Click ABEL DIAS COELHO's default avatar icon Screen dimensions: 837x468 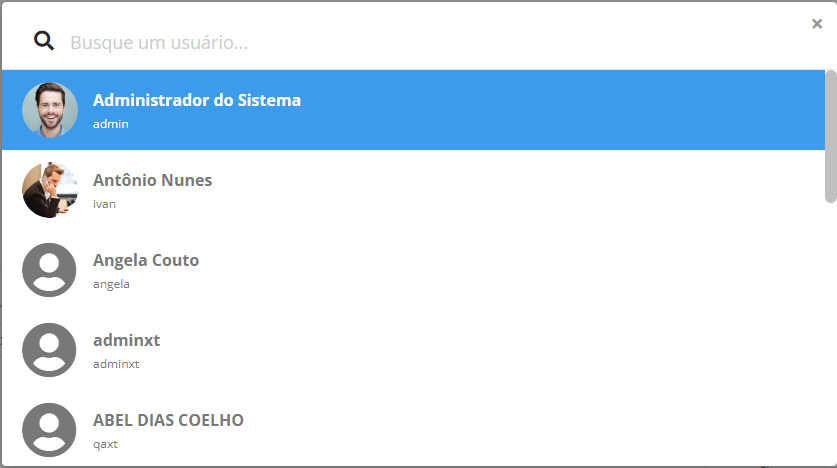pos(50,430)
